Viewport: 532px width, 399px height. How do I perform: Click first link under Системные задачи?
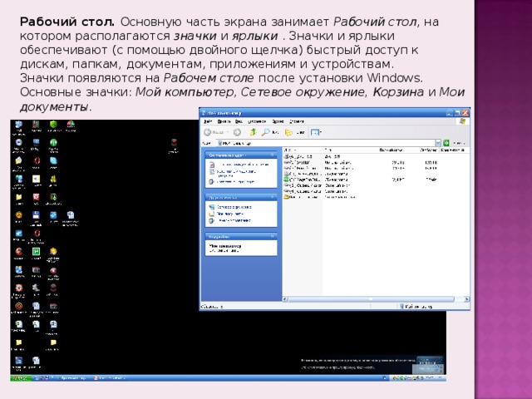240,165
